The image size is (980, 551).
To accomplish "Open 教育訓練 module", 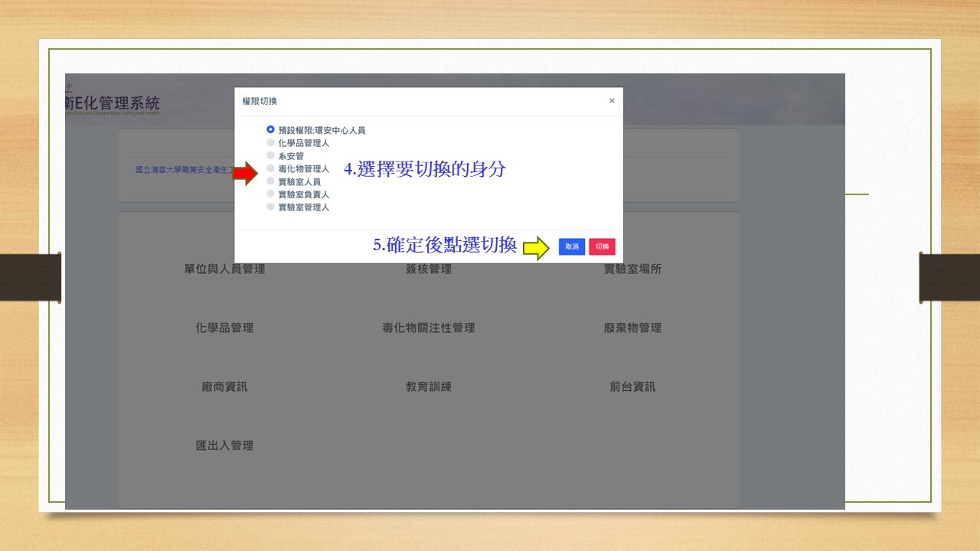I will (429, 386).
